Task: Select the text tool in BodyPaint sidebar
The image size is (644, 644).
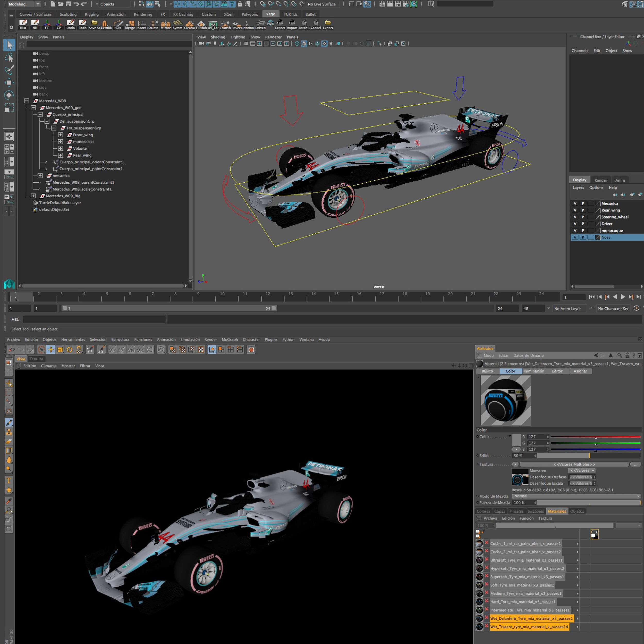Action: point(9,480)
